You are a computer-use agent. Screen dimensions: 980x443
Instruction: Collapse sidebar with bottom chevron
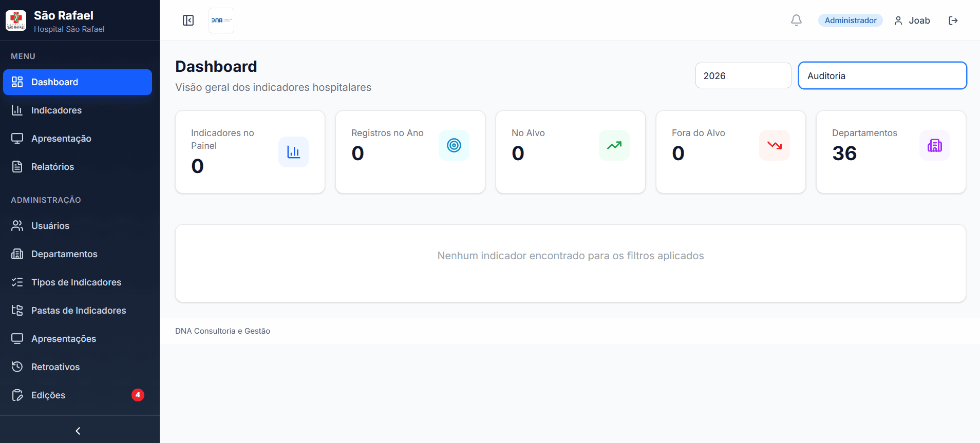(78, 431)
